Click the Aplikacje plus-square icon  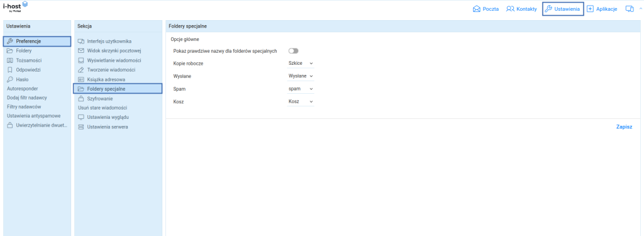point(590,9)
